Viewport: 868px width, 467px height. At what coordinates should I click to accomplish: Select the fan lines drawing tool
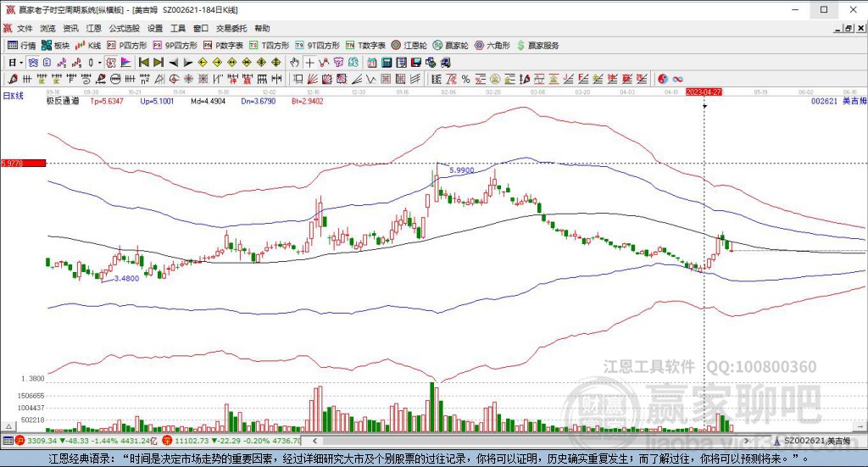(312, 79)
